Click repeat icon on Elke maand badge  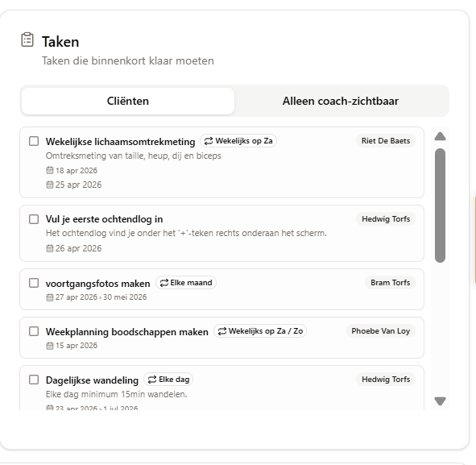point(164,283)
